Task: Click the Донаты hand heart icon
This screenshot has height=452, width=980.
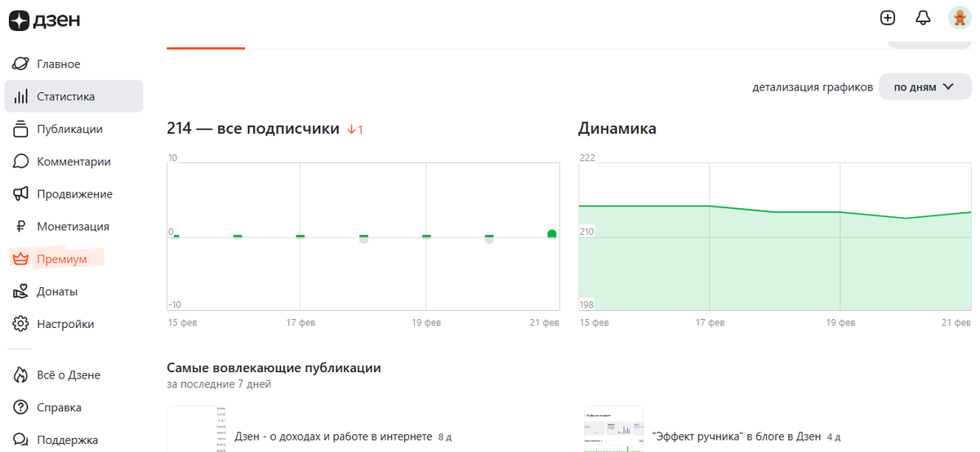Action: [21, 291]
